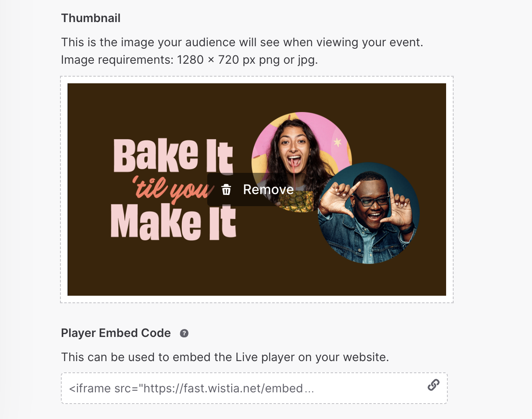Click the iframe embed code field
532x419 pixels.
[254, 388]
